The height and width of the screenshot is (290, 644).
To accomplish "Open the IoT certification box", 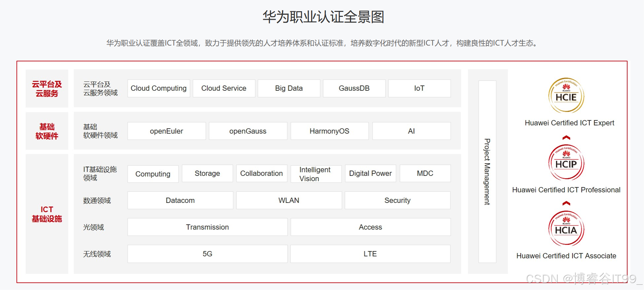I will click(419, 88).
